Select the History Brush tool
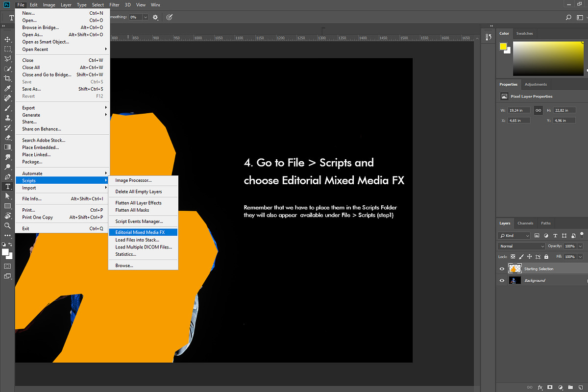The image size is (588, 392). click(7, 128)
